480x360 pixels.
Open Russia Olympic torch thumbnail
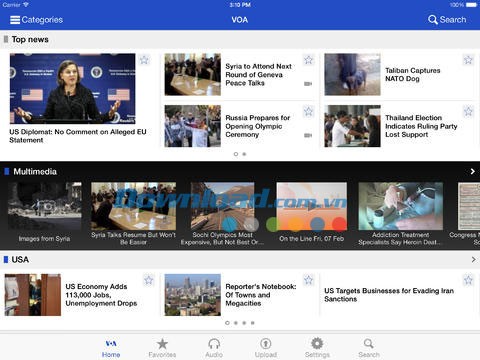tap(193, 126)
